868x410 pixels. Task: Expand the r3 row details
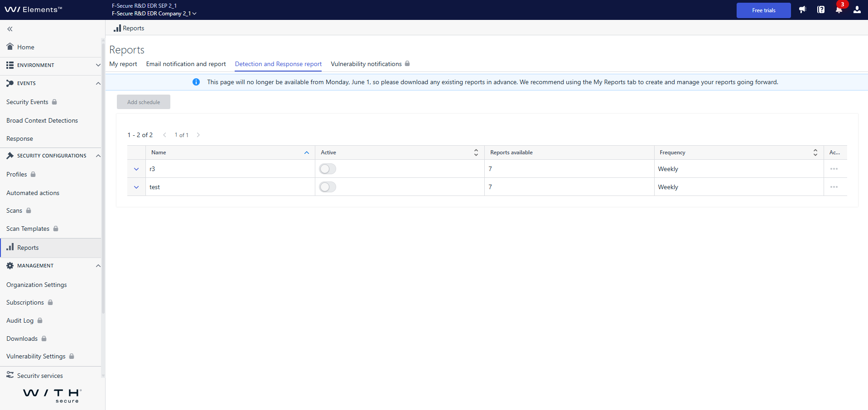pos(136,169)
